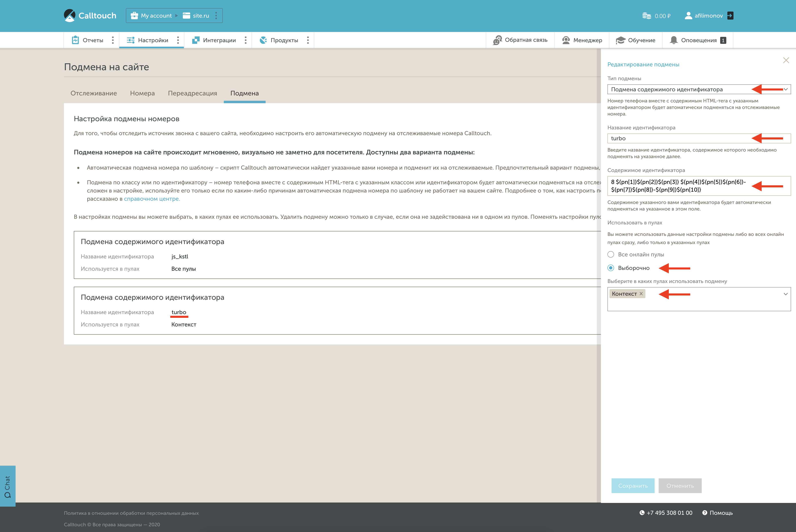Click the turbo identifier name
The height and width of the screenshot is (532, 796).
pos(179,312)
